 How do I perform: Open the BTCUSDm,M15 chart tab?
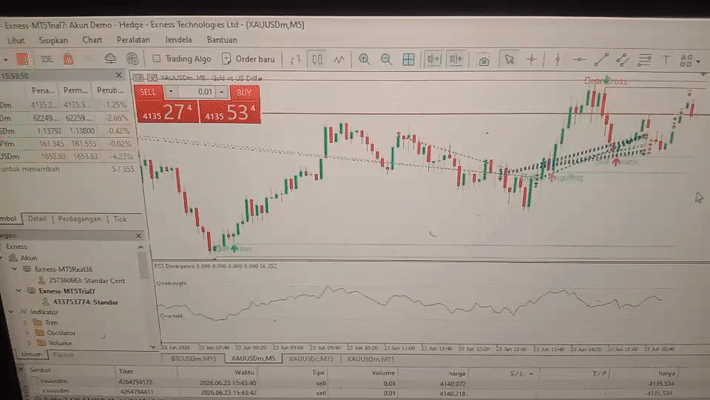[x=193, y=359]
